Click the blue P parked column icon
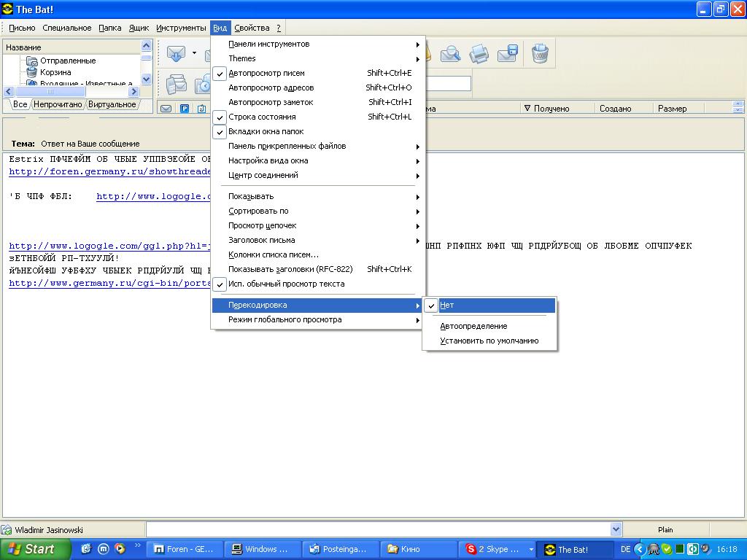The width and height of the screenshot is (747, 560). pos(185,109)
